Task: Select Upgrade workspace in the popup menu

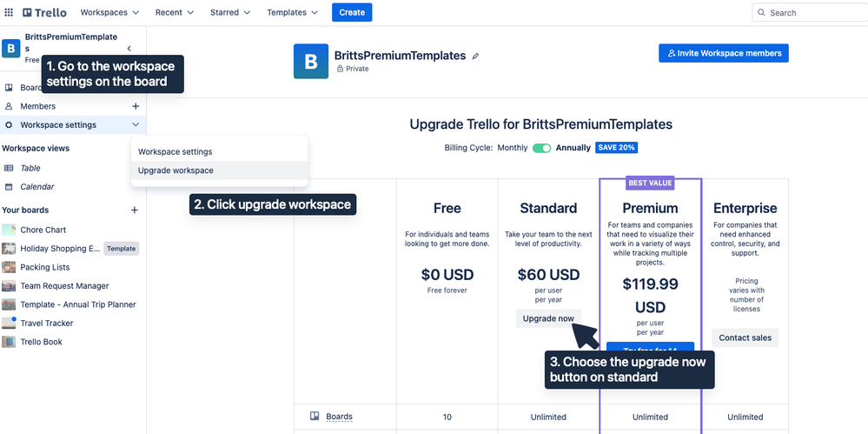Action: 219,170
